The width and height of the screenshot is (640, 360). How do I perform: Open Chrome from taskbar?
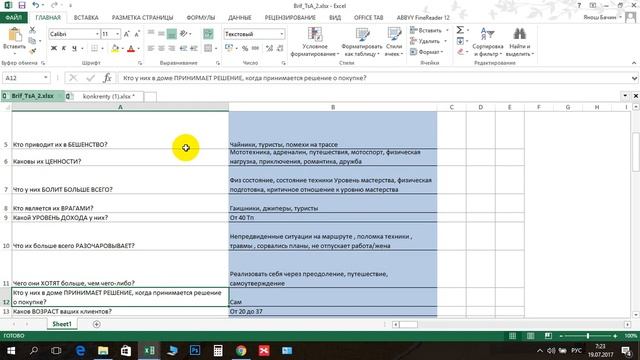coord(241,351)
